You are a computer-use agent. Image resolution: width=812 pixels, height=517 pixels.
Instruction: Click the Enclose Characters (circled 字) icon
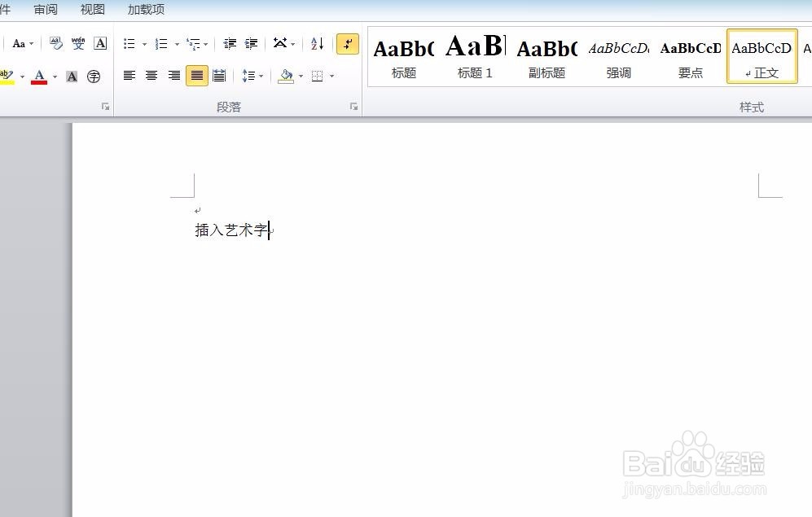click(94, 77)
